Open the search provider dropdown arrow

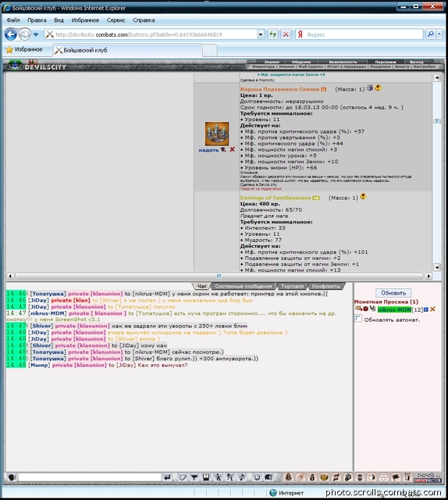(439, 34)
